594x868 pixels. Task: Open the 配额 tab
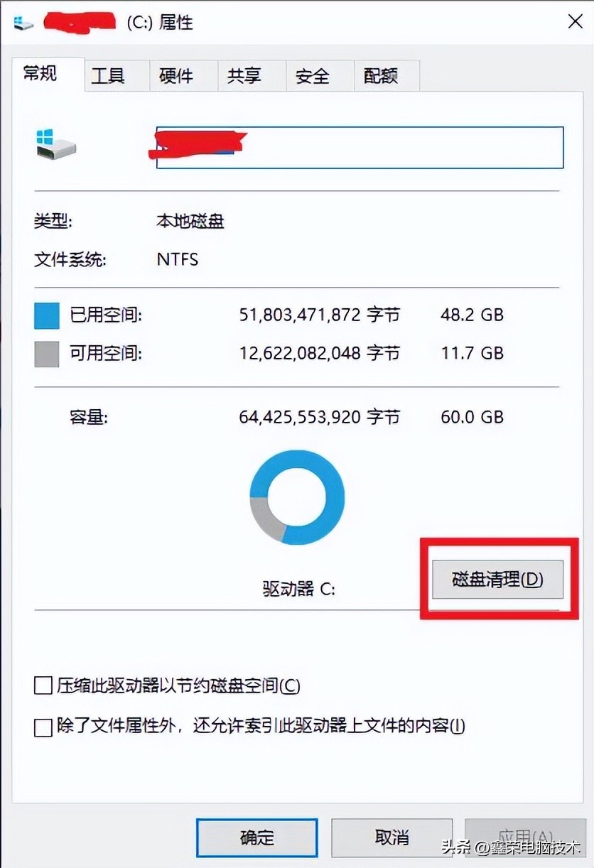(x=381, y=76)
